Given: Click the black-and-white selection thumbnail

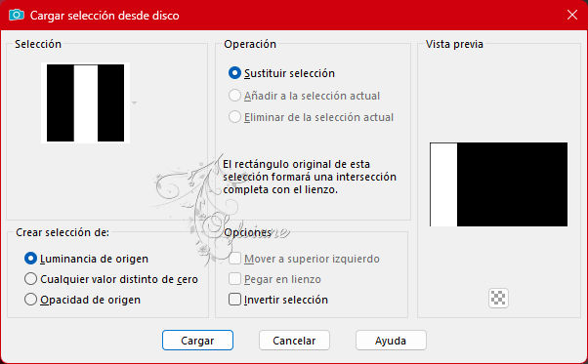Looking at the screenshot, I should pos(86,103).
